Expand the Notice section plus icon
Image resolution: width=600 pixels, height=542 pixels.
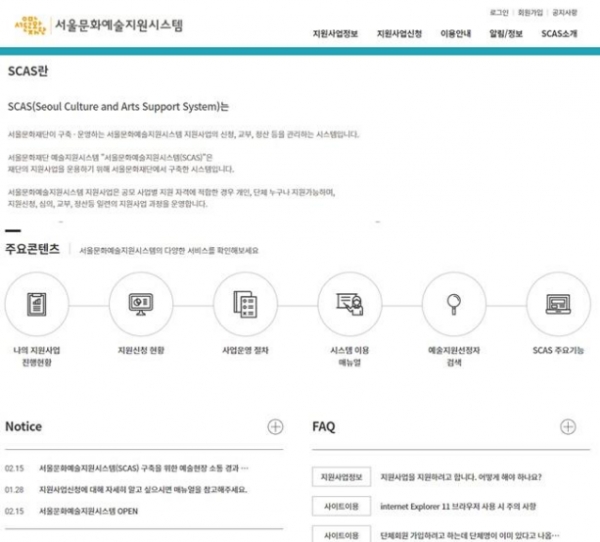275,427
